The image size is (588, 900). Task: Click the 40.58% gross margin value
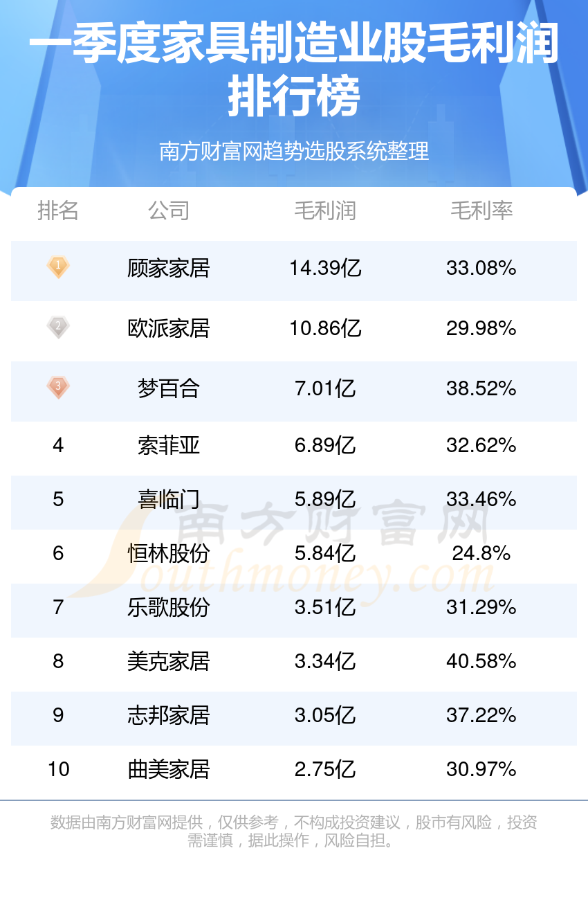481,661
